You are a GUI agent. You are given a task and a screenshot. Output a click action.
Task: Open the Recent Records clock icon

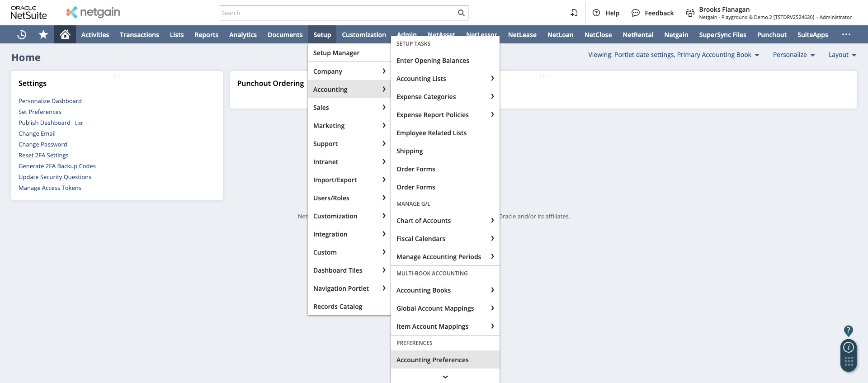22,35
